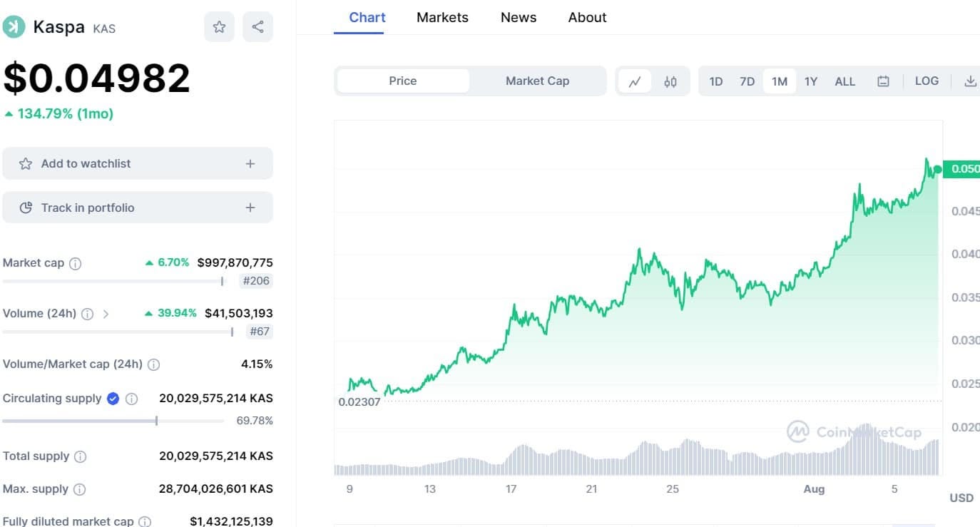Select the line chart view icon
980x527 pixels.
[635, 81]
